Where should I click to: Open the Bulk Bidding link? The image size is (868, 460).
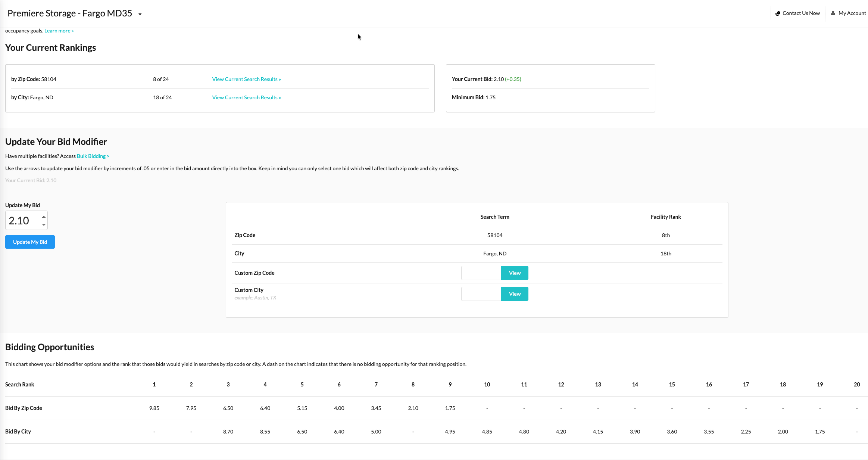pyautogui.click(x=93, y=156)
